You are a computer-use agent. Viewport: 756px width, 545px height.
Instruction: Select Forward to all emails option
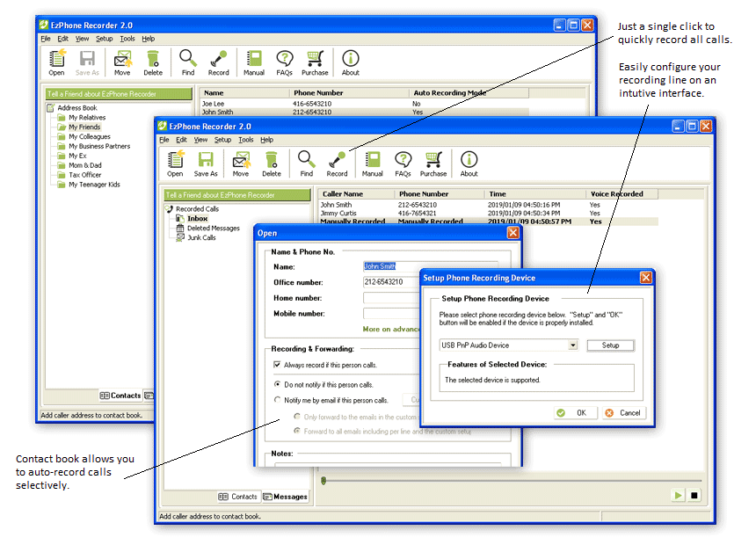click(x=297, y=431)
